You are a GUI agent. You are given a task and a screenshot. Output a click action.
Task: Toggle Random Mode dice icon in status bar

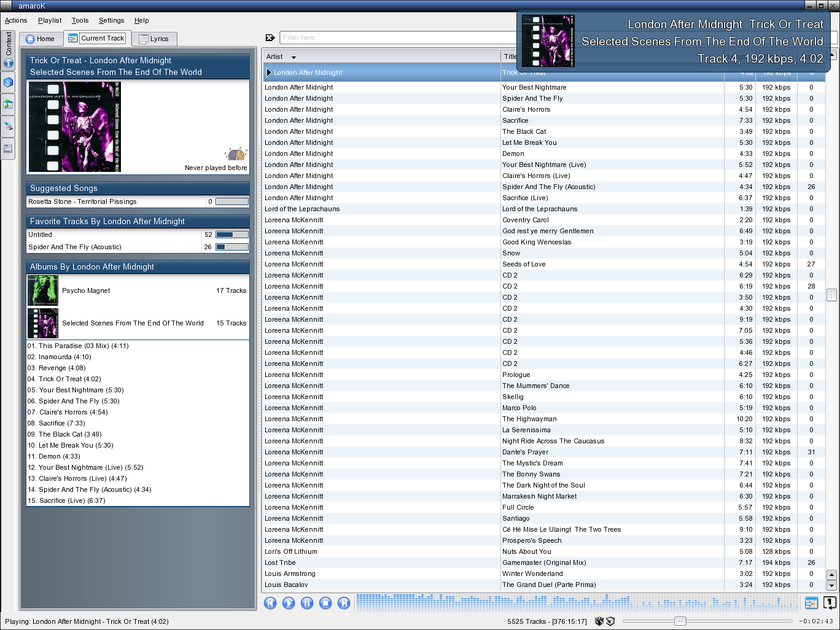(599, 621)
